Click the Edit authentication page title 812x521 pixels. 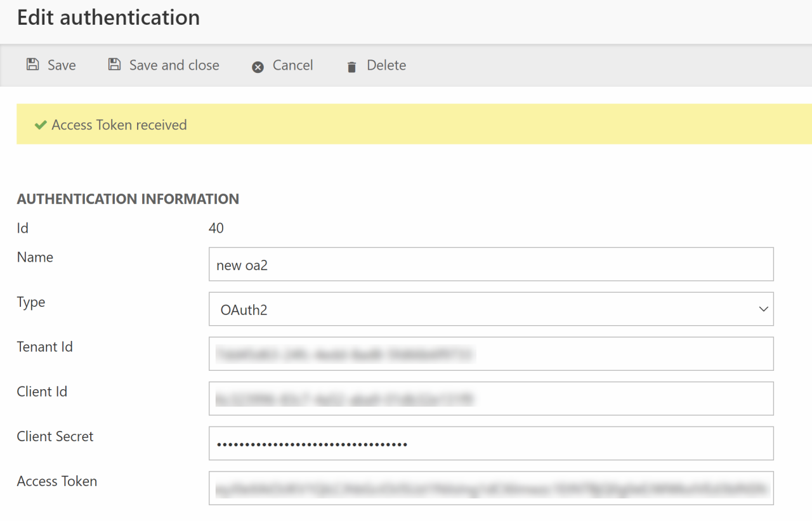coord(108,18)
